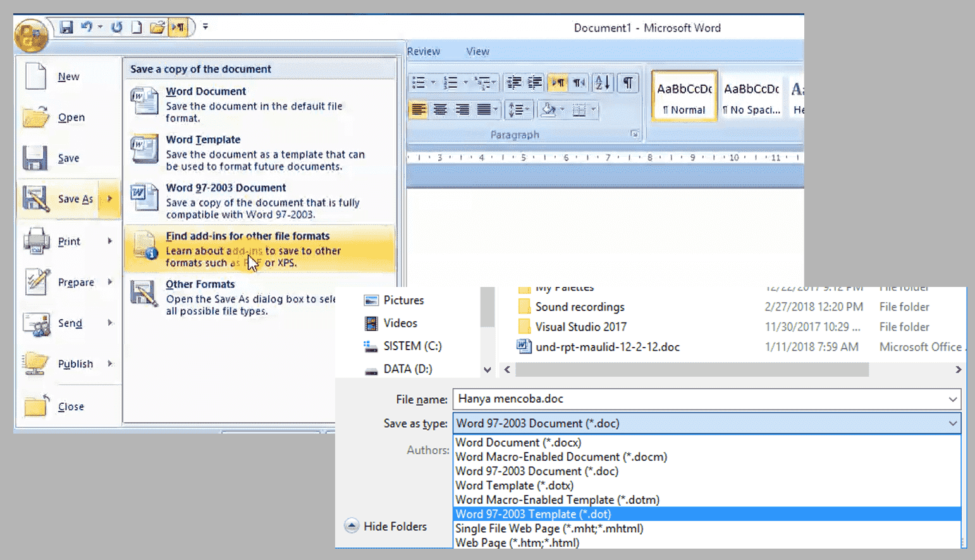Select the Center alignment icon

click(441, 109)
